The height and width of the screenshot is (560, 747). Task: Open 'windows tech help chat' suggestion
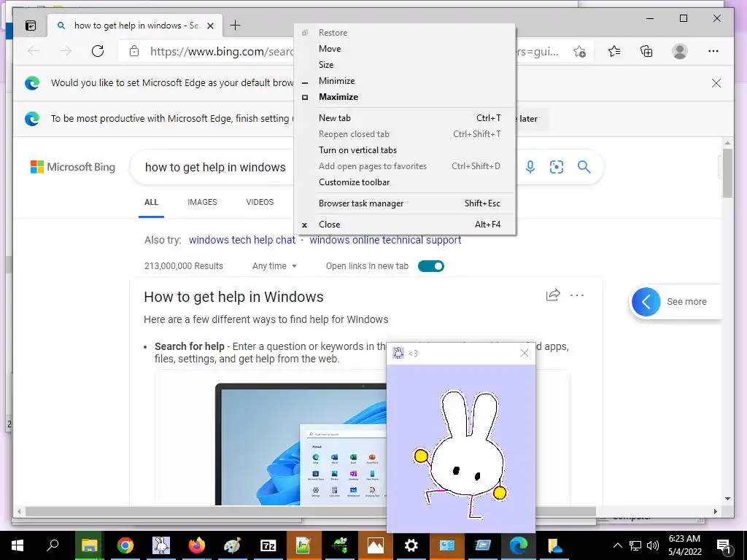(242, 239)
